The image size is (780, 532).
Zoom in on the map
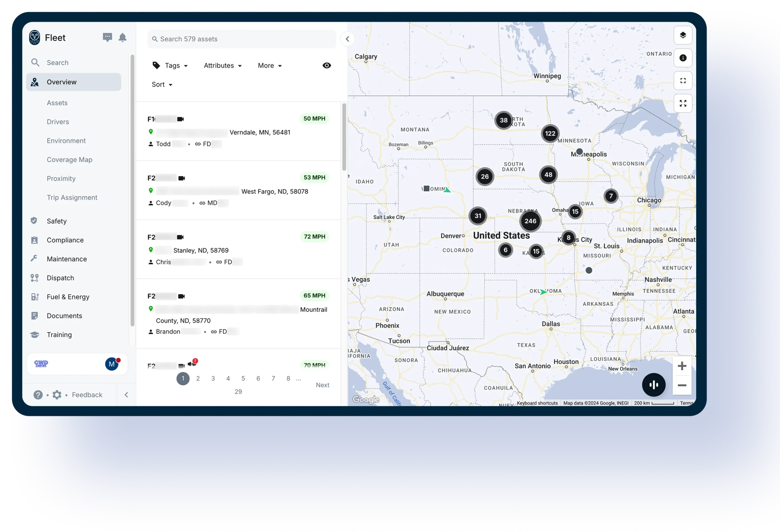[682, 366]
